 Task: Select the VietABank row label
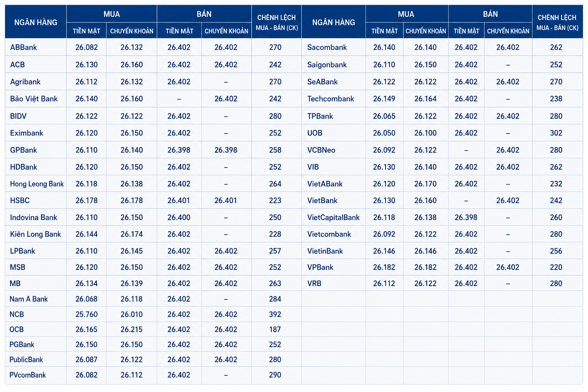pos(325,184)
